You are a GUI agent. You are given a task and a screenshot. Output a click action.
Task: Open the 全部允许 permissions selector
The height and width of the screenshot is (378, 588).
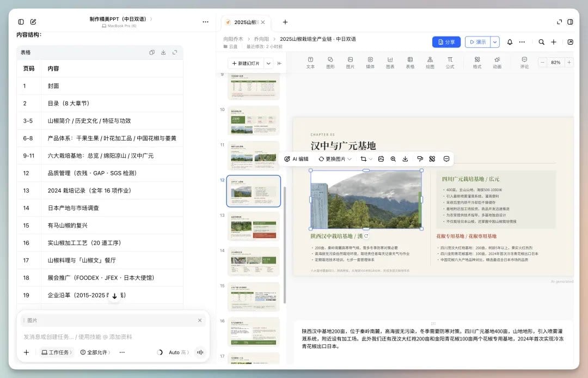click(x=96, y=352)
